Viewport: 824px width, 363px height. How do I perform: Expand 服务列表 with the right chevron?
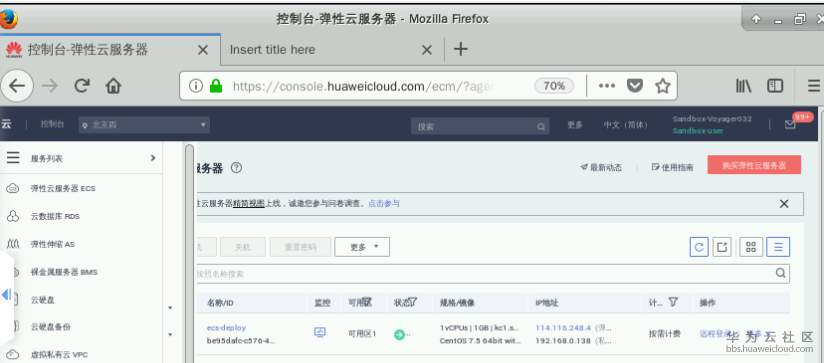click(x=153, y=158)
